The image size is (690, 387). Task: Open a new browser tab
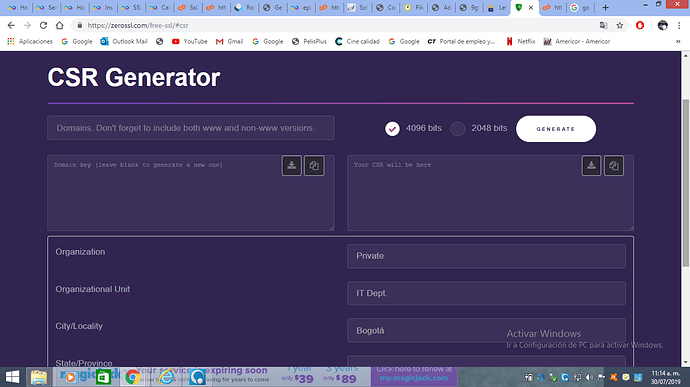coord(606,7)
